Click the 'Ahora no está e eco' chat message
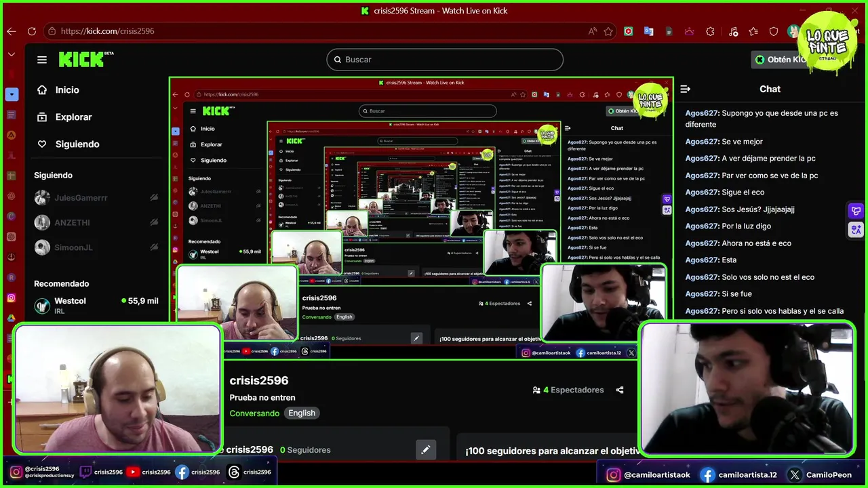868x488 pixels. (738, 243)
